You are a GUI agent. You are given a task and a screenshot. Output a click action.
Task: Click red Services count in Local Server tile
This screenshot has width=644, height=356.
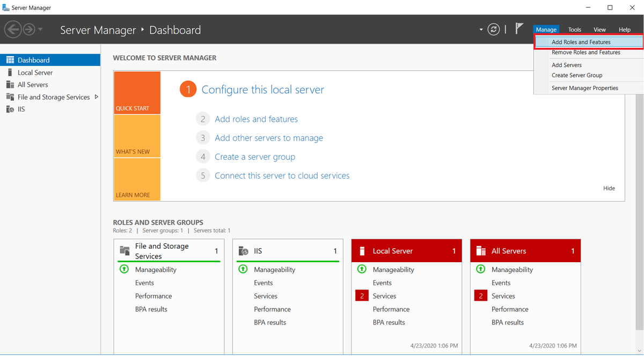[362, 296]
